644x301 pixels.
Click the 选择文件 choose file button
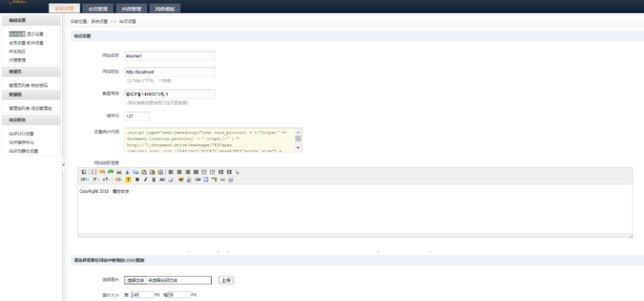coord(135,280)
